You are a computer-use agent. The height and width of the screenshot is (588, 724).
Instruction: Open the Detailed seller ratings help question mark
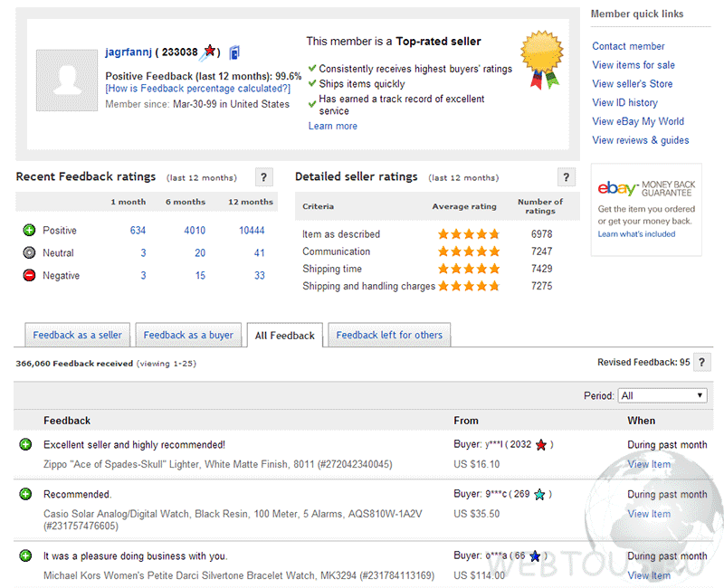pos(567,177)
